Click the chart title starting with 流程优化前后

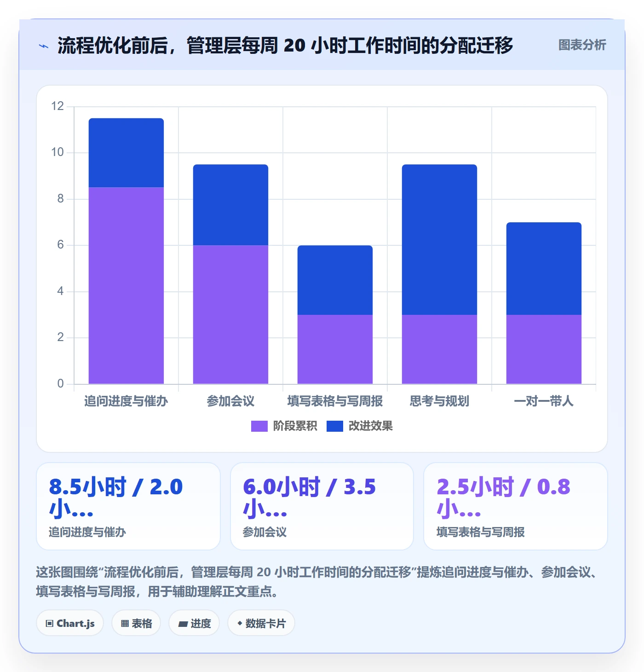[x=285, y=46]
